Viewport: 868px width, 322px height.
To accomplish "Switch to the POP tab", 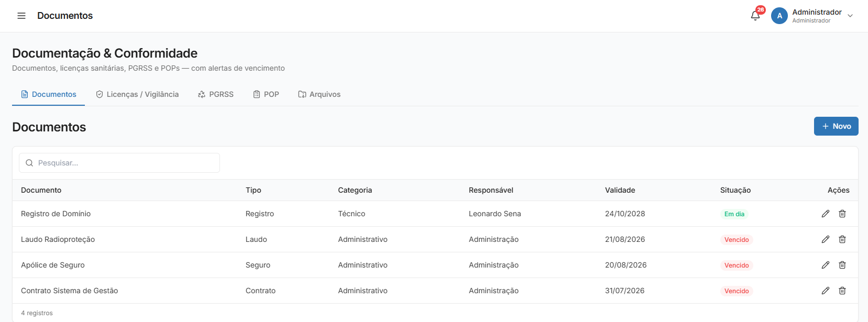I will pyautogui.click(x=266, y=94).
